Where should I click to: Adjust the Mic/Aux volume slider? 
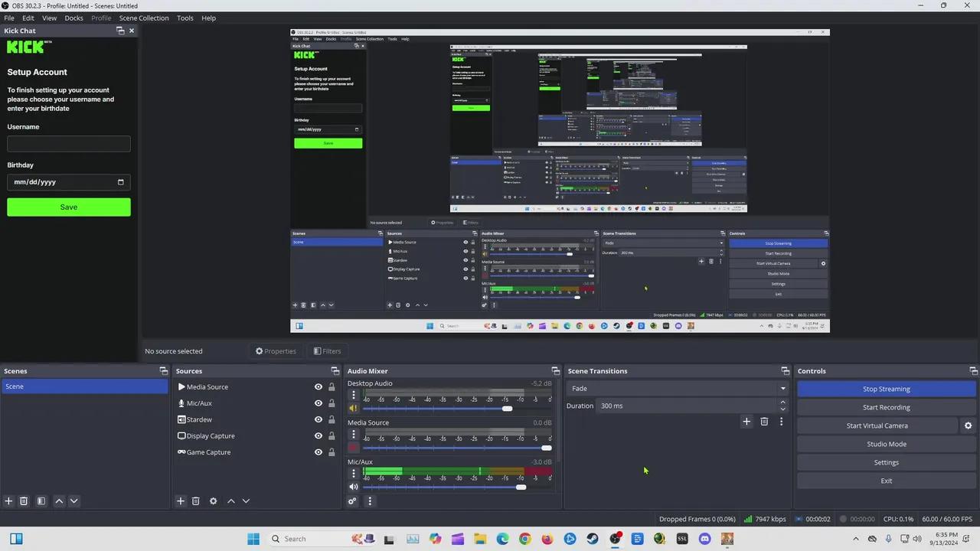click(521, 487)
